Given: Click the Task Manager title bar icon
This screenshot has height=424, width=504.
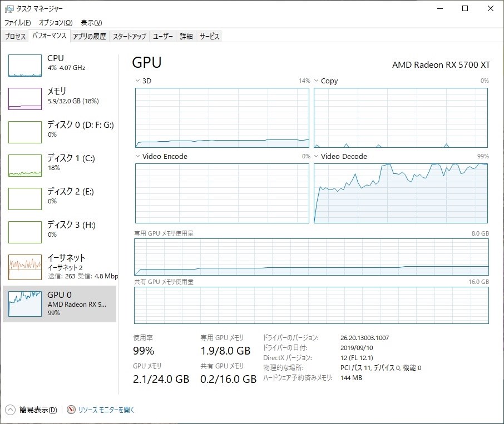Looking at the screenshot, I should pos(9,9).
